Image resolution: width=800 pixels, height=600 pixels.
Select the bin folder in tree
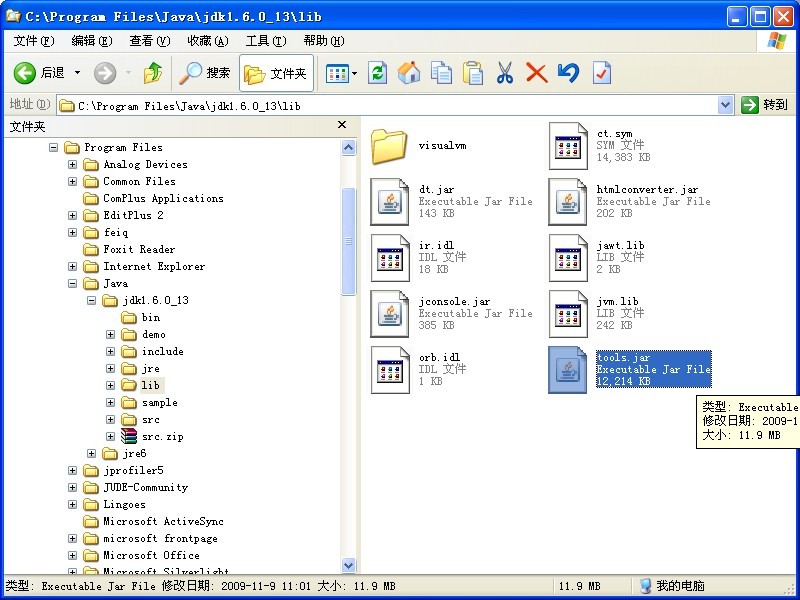pyautogui.click(x=151, y=317)
